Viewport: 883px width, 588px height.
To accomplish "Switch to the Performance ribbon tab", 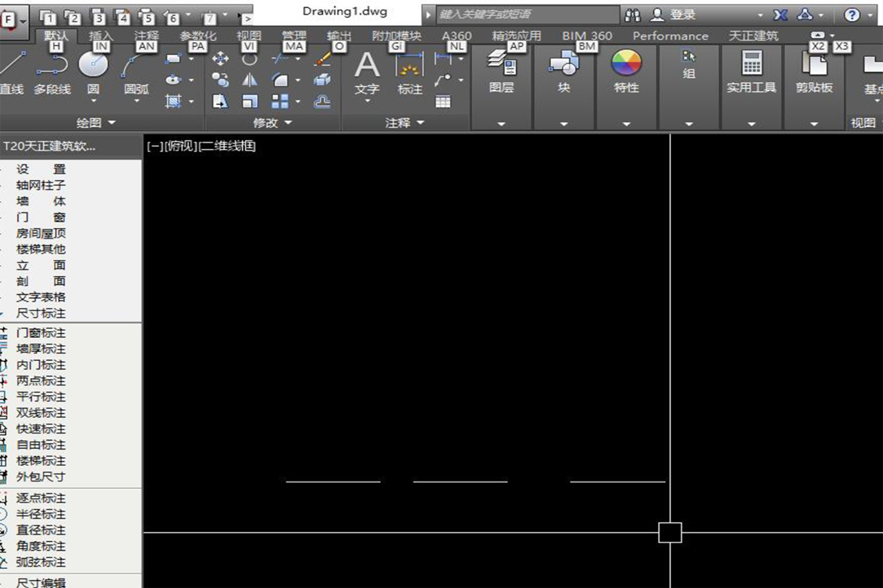I will click(x=671, y=36).
